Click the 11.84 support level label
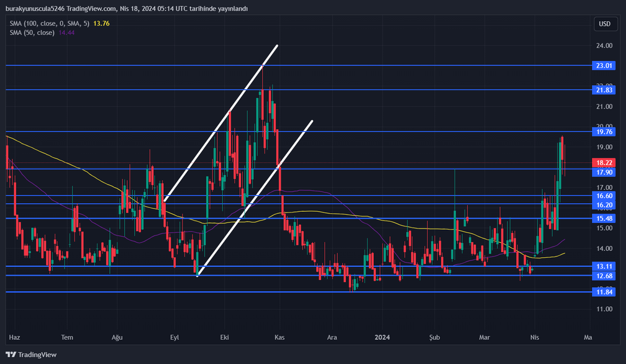 click(604, 292)
